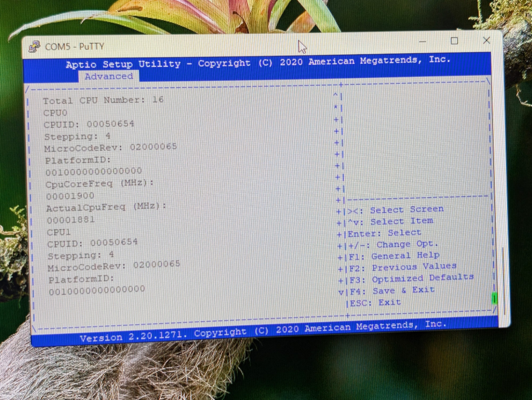532x400 pixels.
Task: Click the PuTTY icon in the title bar
Action: click(x=35, y=46)
